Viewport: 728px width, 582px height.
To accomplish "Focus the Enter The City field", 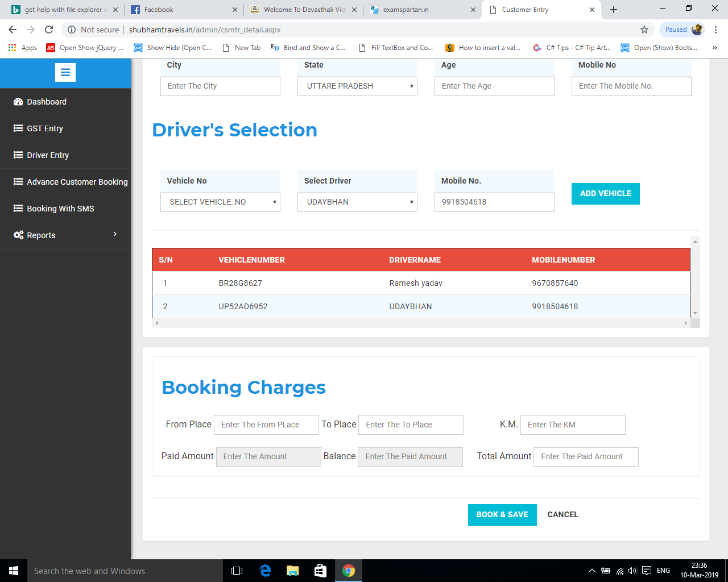I will coord(220,86).
